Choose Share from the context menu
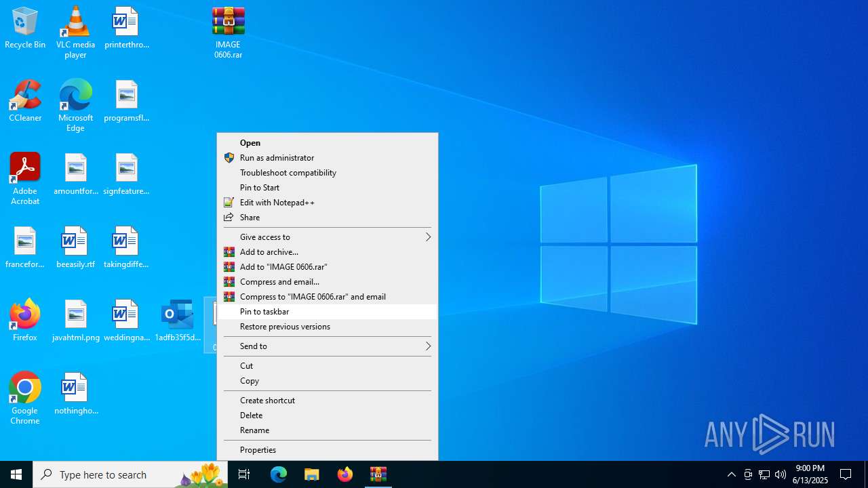 tap(328, 218)
